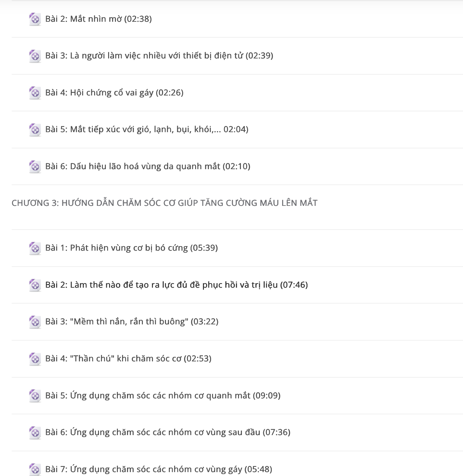Open lesson Làm thế nào để tạo ra lực

point(177,285)
